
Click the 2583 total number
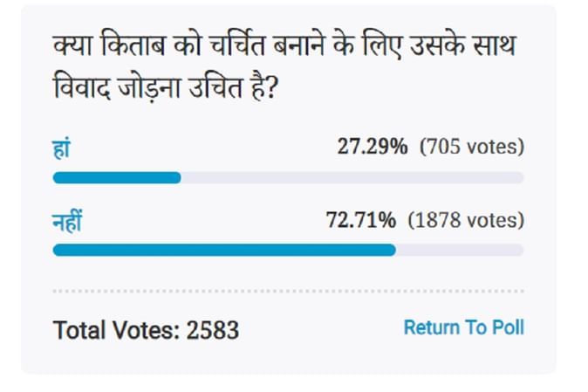[213, 330]
